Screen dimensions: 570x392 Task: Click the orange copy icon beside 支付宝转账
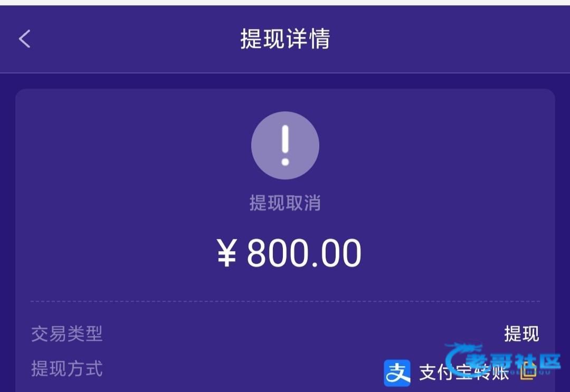(528, 371)
